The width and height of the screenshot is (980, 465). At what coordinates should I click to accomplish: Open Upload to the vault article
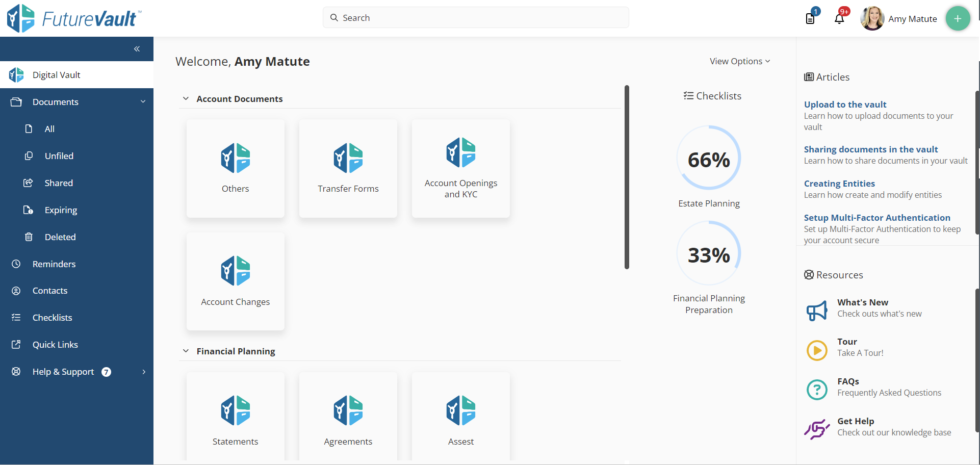pyautogui.click(x=845, y=105)
